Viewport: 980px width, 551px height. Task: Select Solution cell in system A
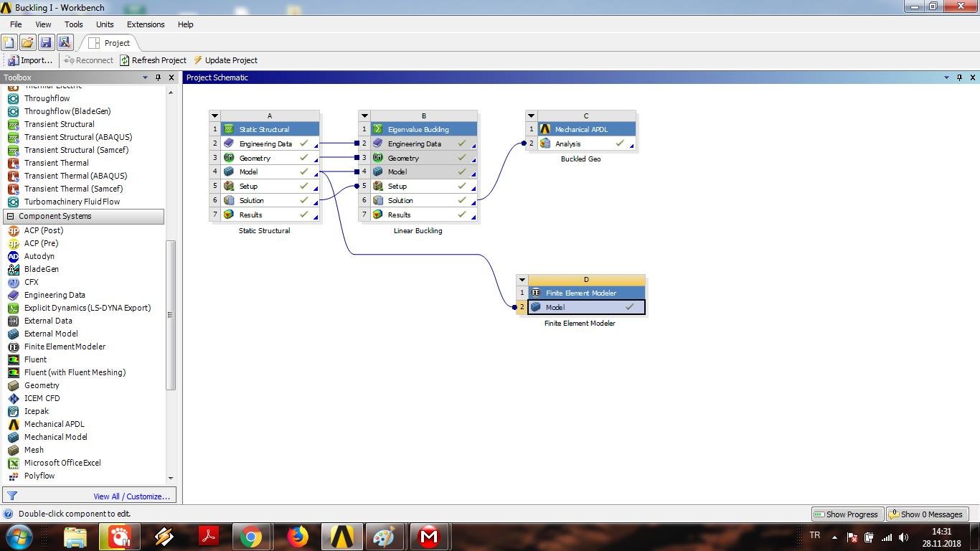(x=270, y=200)
